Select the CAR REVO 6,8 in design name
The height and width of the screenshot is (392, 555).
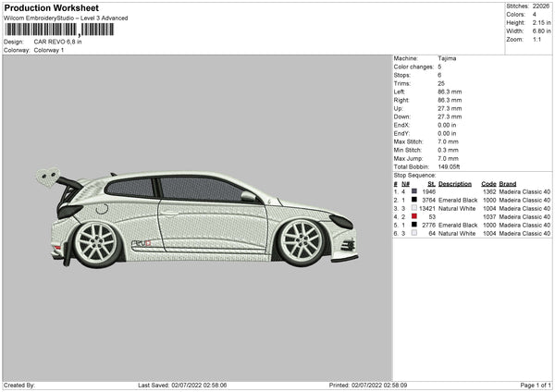58,42
